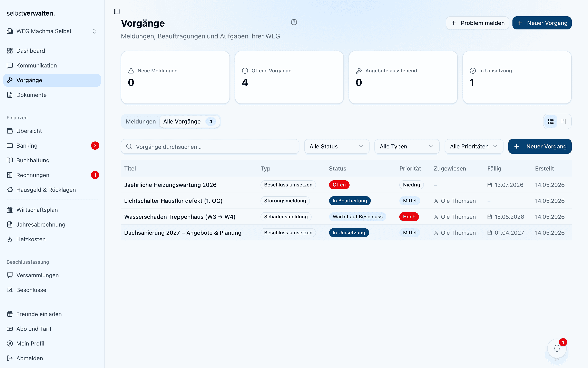This screenshot has width=588, height=368.
Task: Click the Dashboard grid icon
Action: point(10,51)
